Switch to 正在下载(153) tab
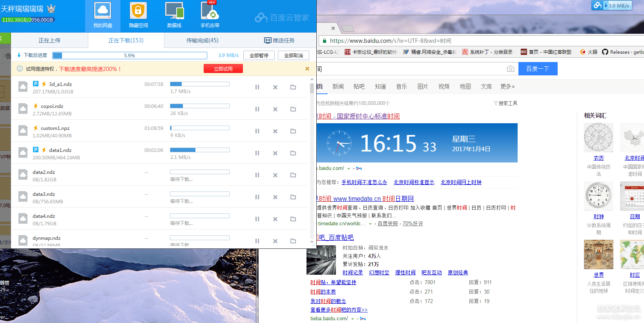 (126, 40)
